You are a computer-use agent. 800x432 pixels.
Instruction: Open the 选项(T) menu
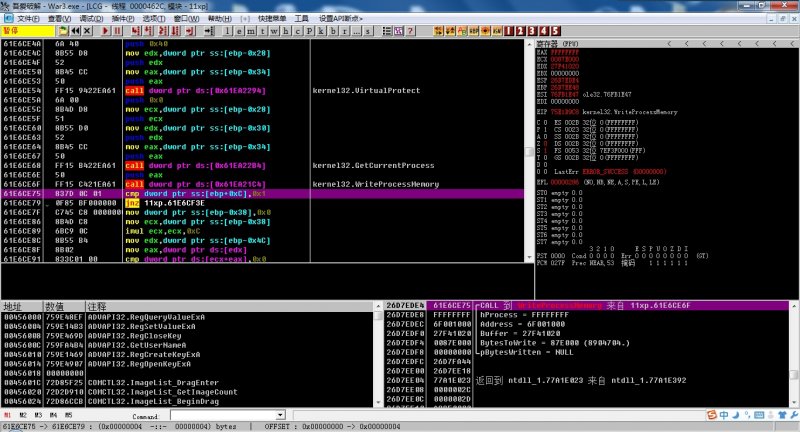(x=154, y=18)
